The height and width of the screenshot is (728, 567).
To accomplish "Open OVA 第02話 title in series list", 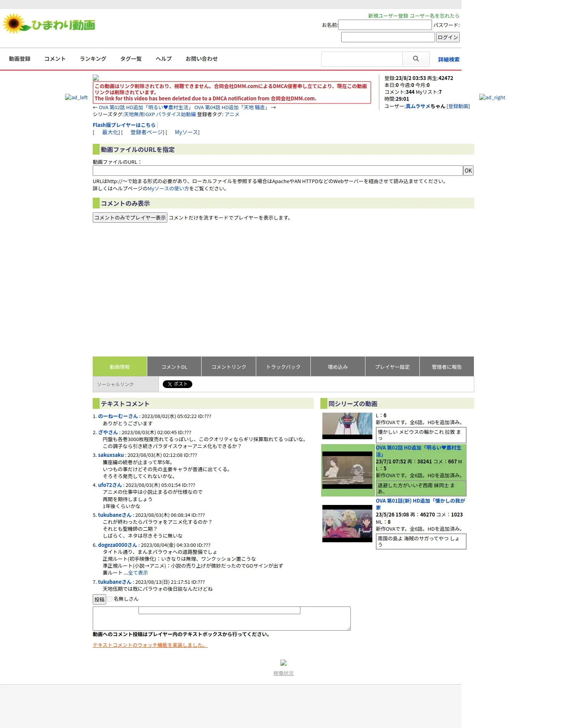I will (x=419, y=451).
